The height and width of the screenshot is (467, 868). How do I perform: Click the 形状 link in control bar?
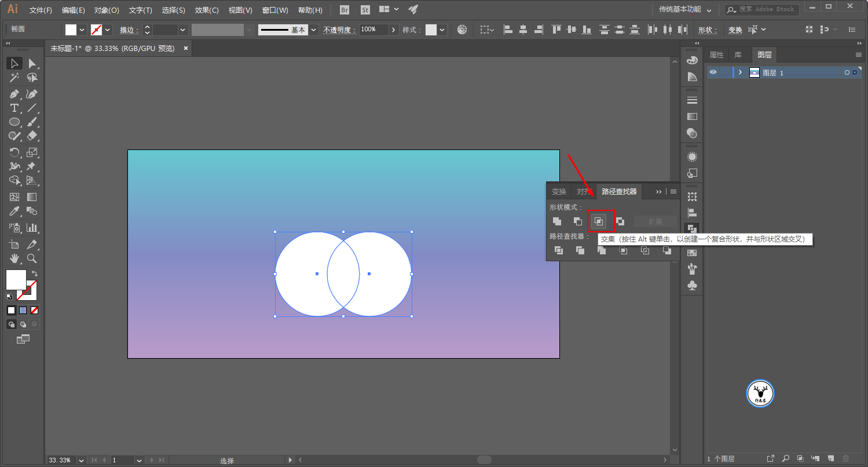pyautogui.click(x=707, y=30)
